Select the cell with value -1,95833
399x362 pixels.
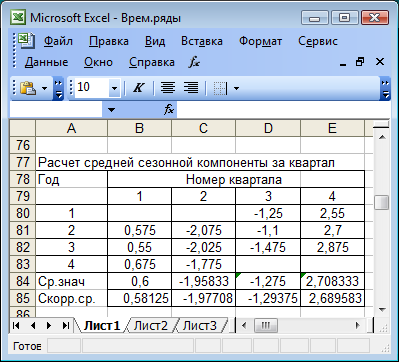pyautogui.click(x=203, y=281)
